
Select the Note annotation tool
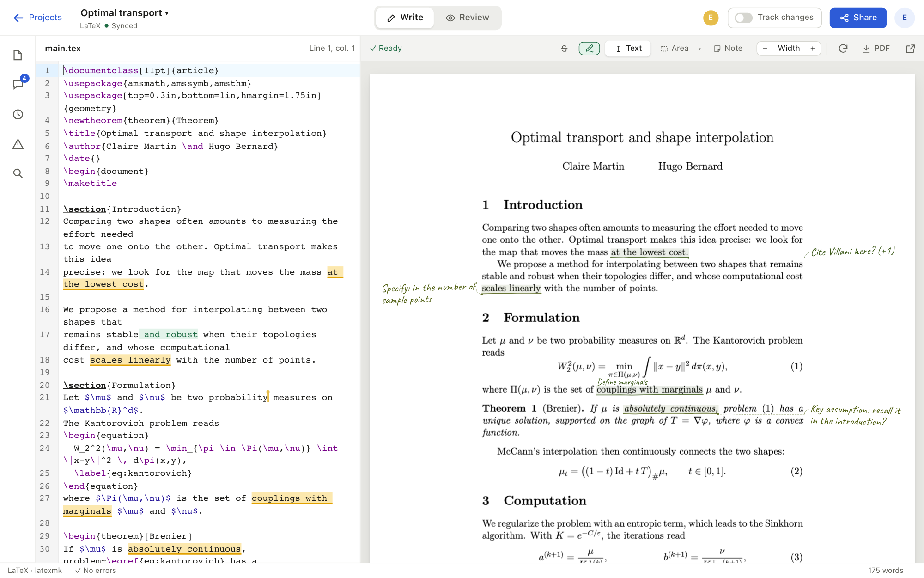[728, 49]
